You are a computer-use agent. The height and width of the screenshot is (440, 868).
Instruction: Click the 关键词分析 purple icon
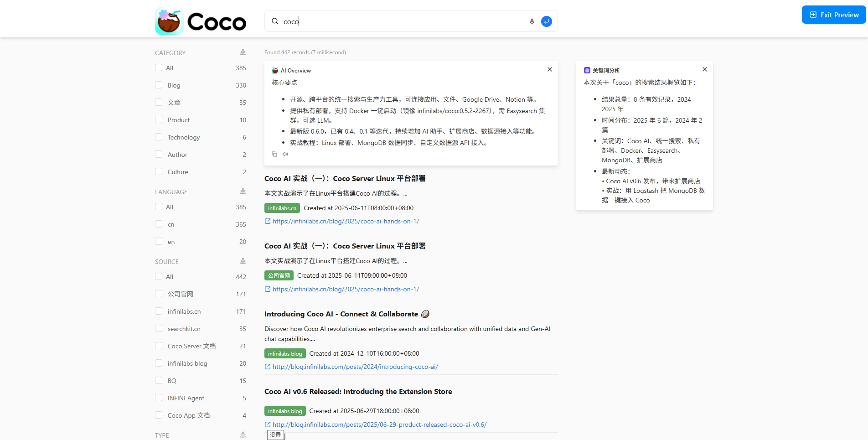tap(587, 70)
